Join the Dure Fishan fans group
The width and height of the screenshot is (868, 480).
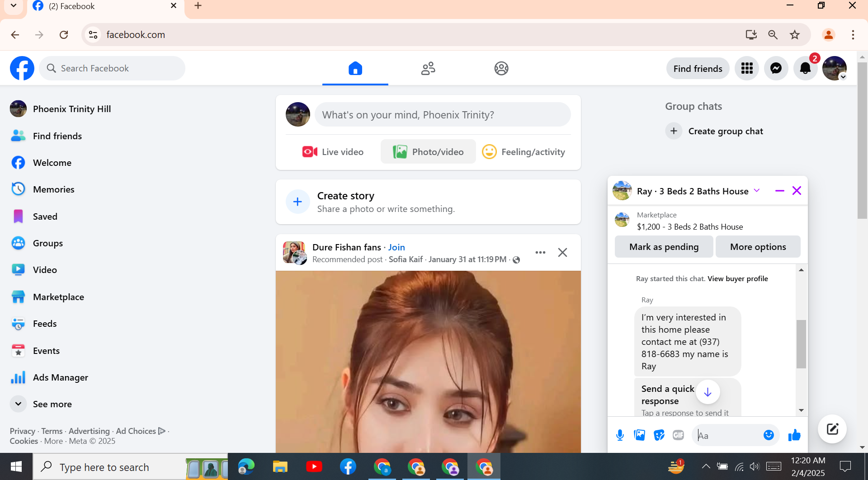pyautogui.click(x=396, y=247)
